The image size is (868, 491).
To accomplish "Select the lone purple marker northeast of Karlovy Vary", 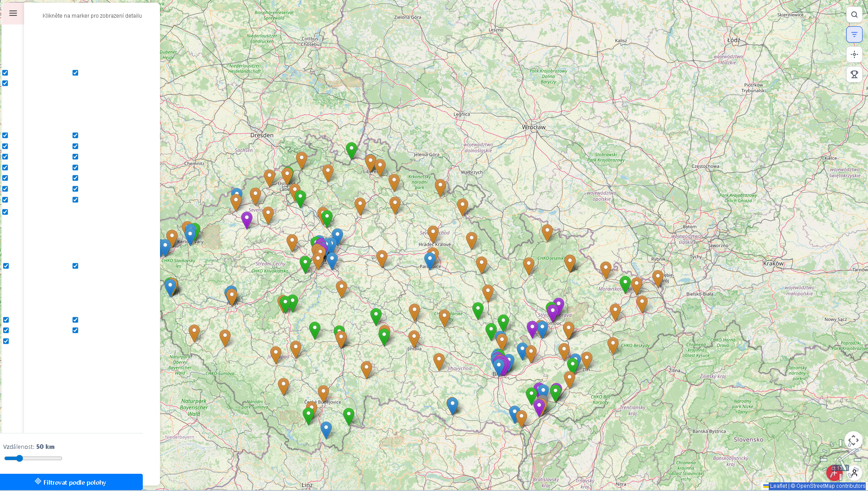I will [247, 219].
